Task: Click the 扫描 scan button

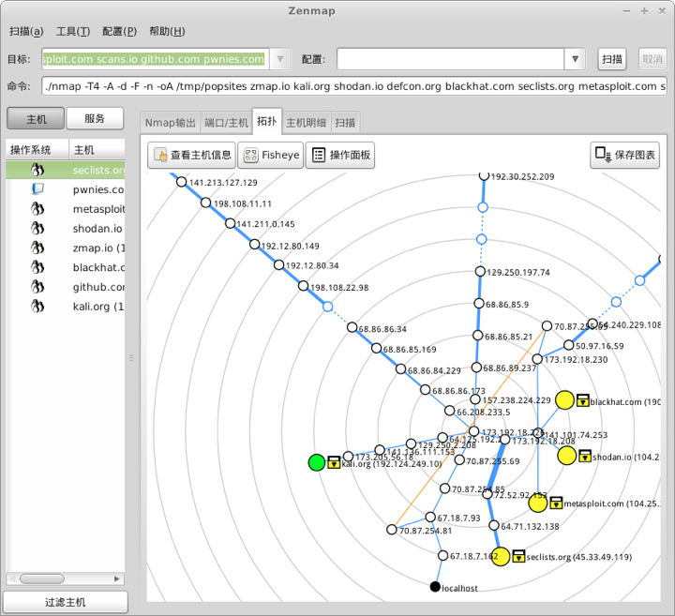Action: coord(612,59)
